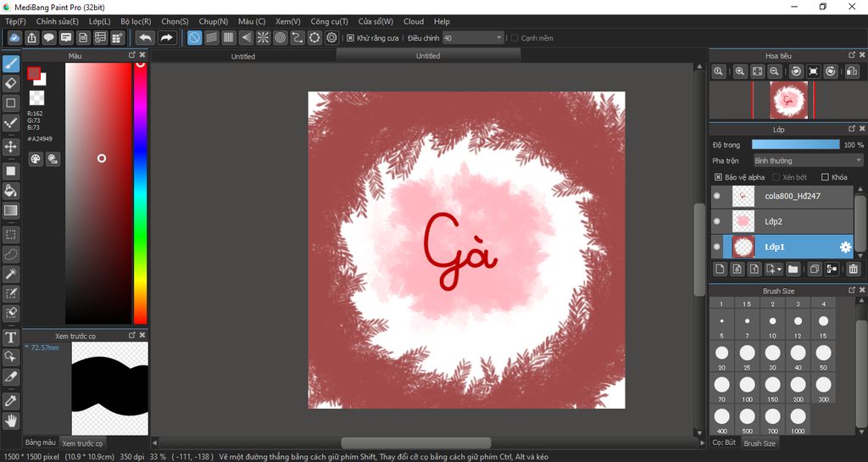The image size is (868, 462).
Task: Toggle Xén bớt checkbox
Action: pyautogui.click(x=776, y=177)
